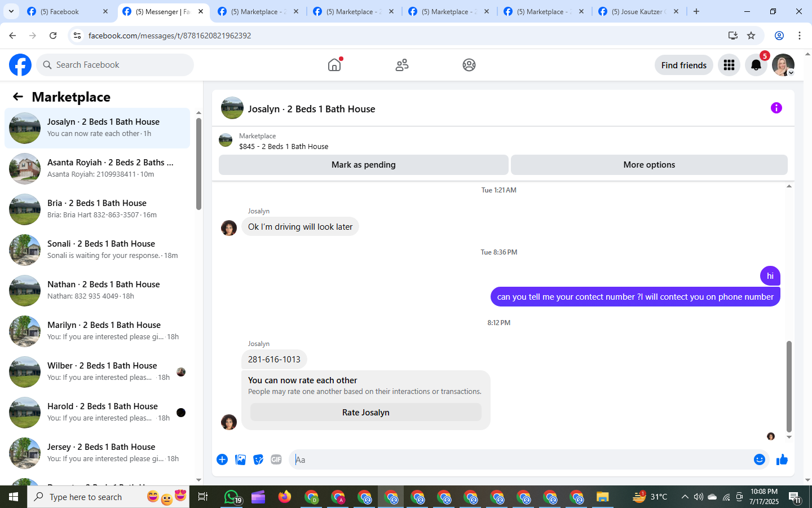Open the Chrome profile icon
This screenshot has height=508, width=812.
tap(779, 36)
